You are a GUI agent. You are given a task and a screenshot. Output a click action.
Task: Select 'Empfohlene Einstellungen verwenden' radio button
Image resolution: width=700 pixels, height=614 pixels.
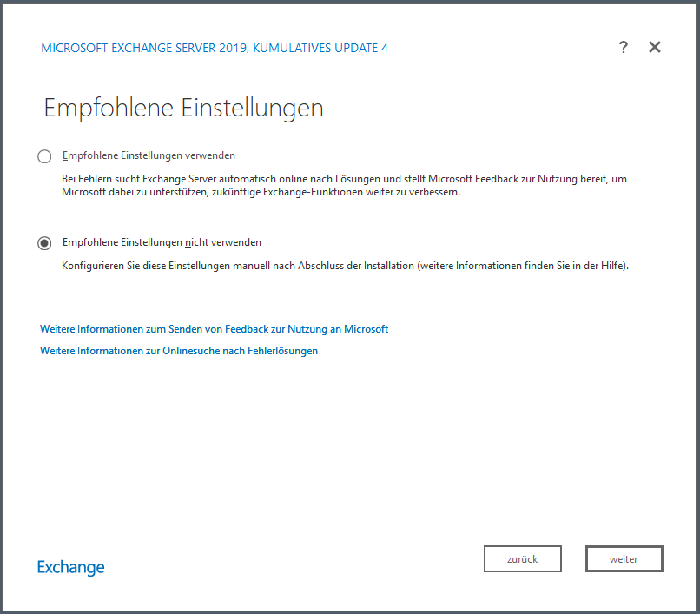pyautogui.click(x=44, y=156)
